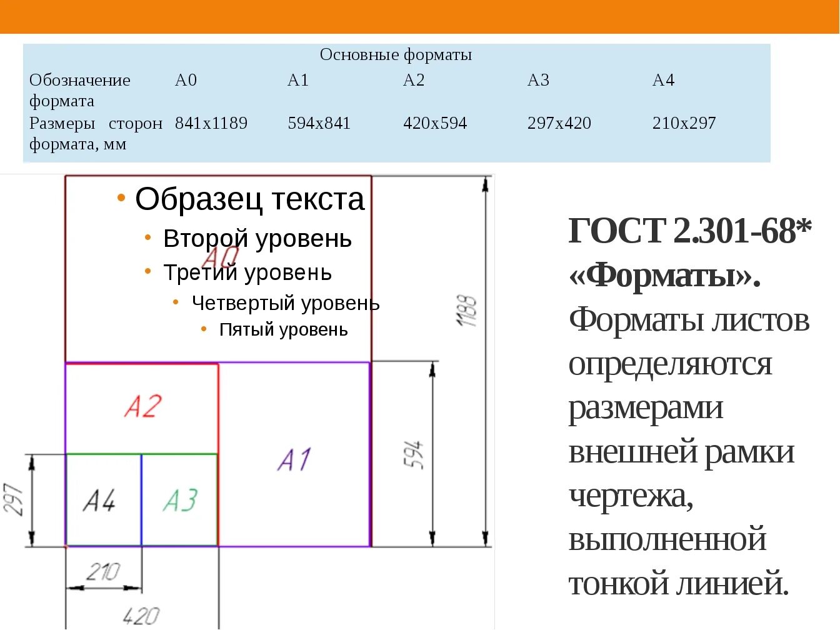840x630 pixels.
Task: Click the bullet "Второй уровень"
Action: tap(257, 239)
